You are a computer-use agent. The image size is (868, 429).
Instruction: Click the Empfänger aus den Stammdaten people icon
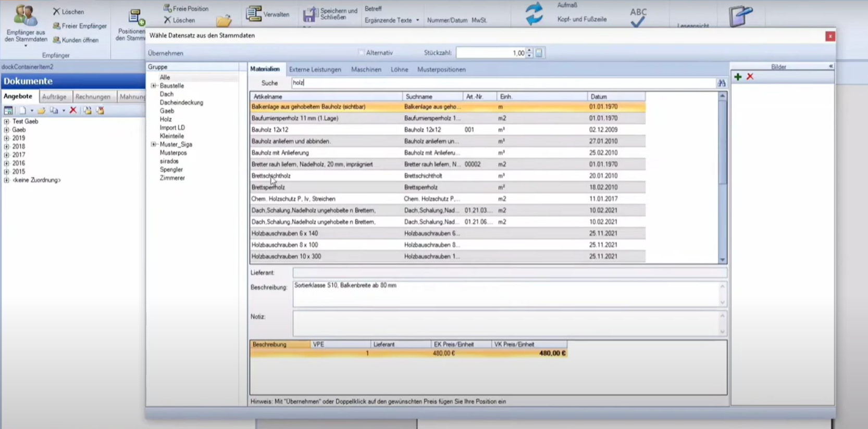point(25,16)
